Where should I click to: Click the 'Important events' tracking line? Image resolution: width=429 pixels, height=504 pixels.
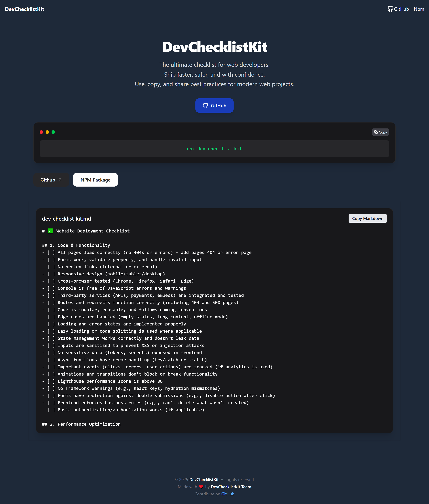tap(157, 367)
